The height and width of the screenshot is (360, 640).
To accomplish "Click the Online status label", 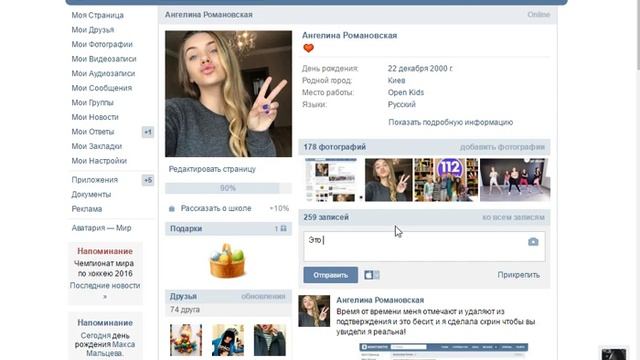I will (538, 15).
